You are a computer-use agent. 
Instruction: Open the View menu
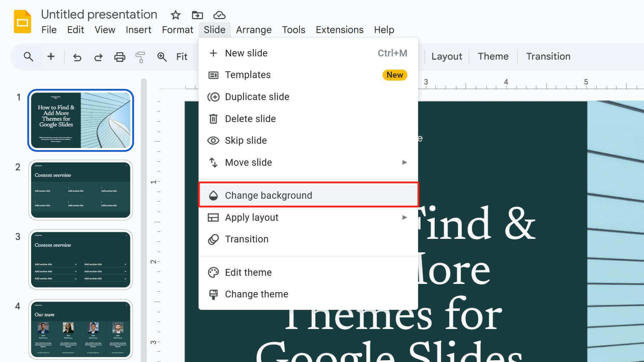tap(105, 30)
